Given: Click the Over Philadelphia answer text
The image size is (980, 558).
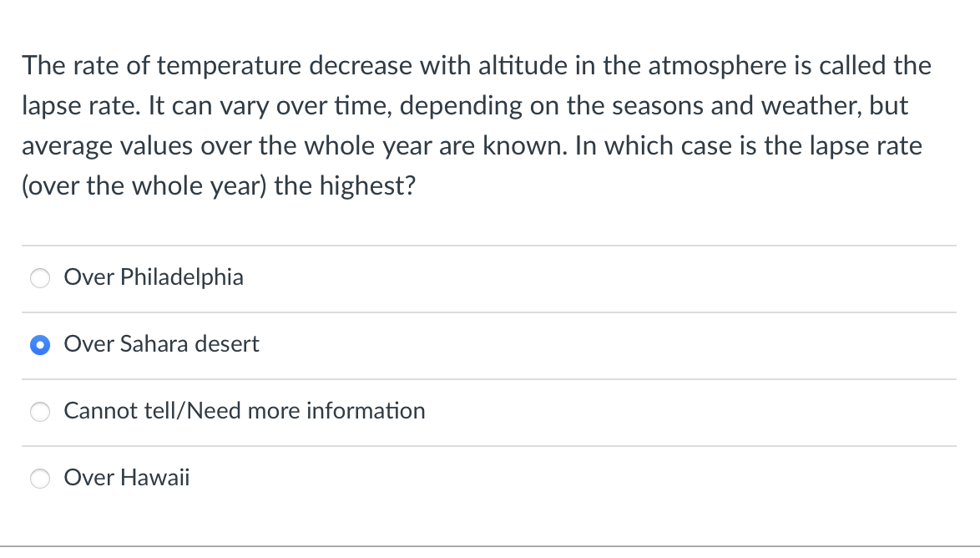Looking at the screenshot, I should point(153,276).
